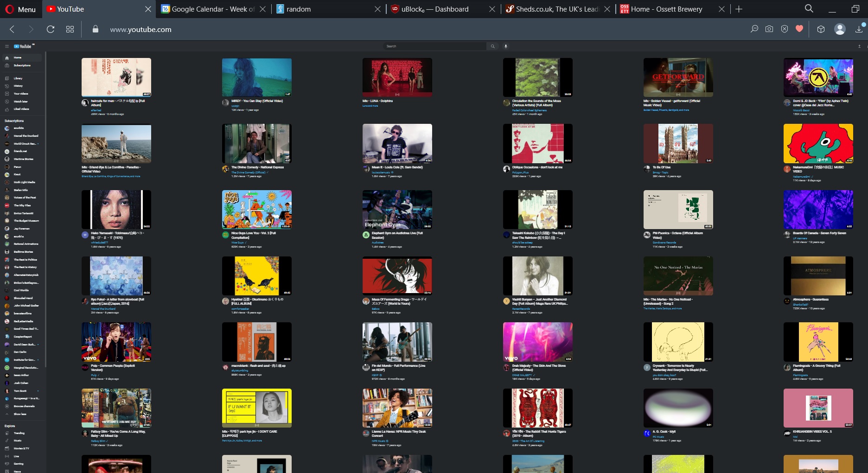
Task: Open Atmosphere Guarantees video title
Action: (x=811, y=300)
